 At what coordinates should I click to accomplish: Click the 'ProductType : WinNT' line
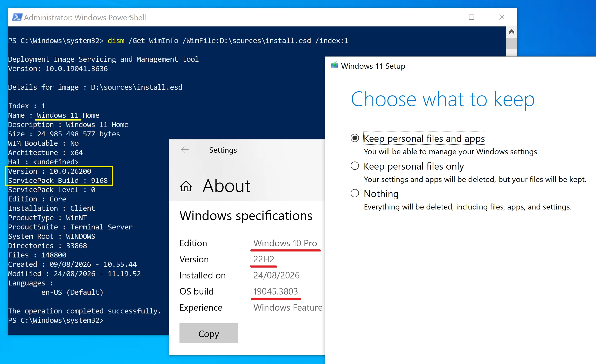[47, 218]
